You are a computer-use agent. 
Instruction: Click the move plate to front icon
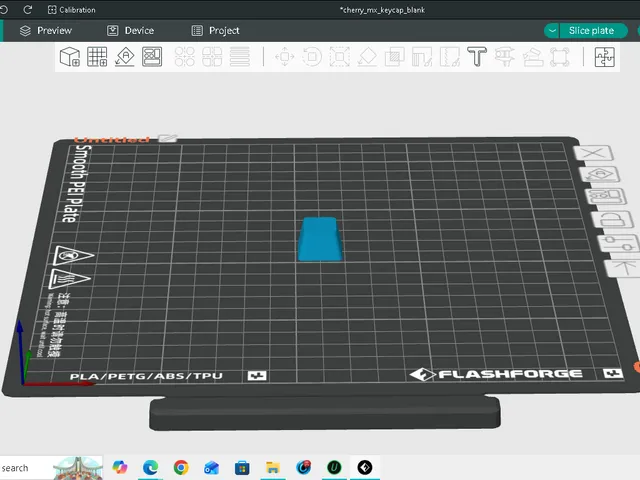[x=623, y=268]
